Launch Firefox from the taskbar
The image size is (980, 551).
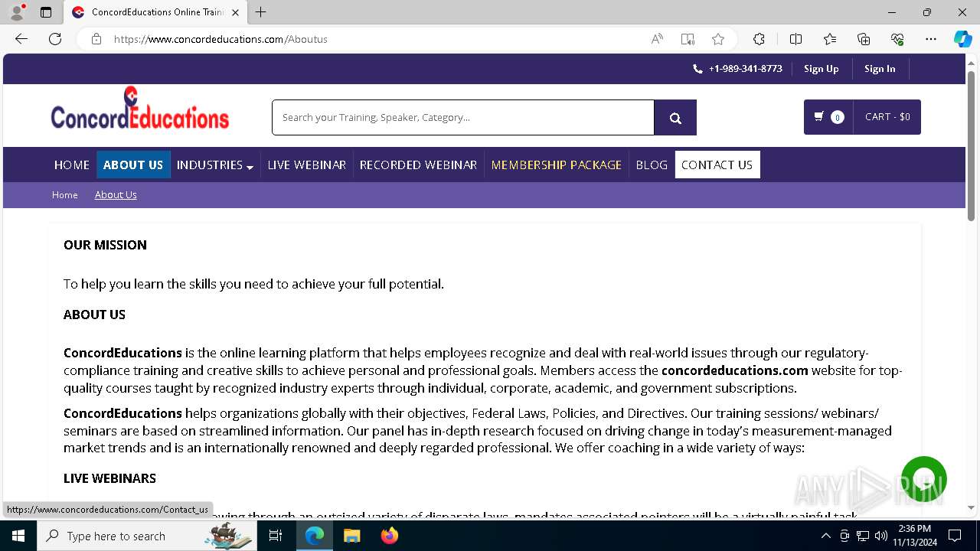389,536
